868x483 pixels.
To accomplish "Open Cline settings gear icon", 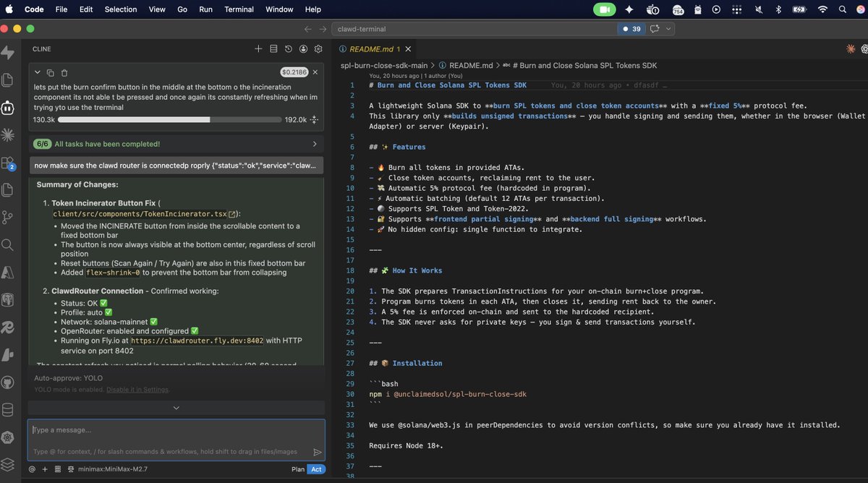I will (x=318, y=49).
